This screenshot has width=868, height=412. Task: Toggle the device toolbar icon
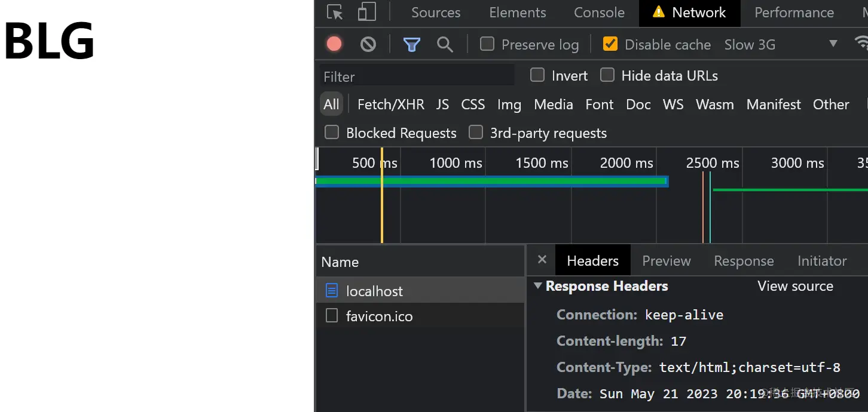[366, 13]
